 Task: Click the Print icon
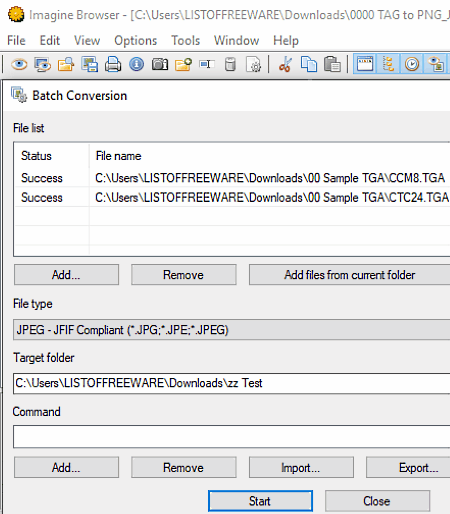click(113, 64)
